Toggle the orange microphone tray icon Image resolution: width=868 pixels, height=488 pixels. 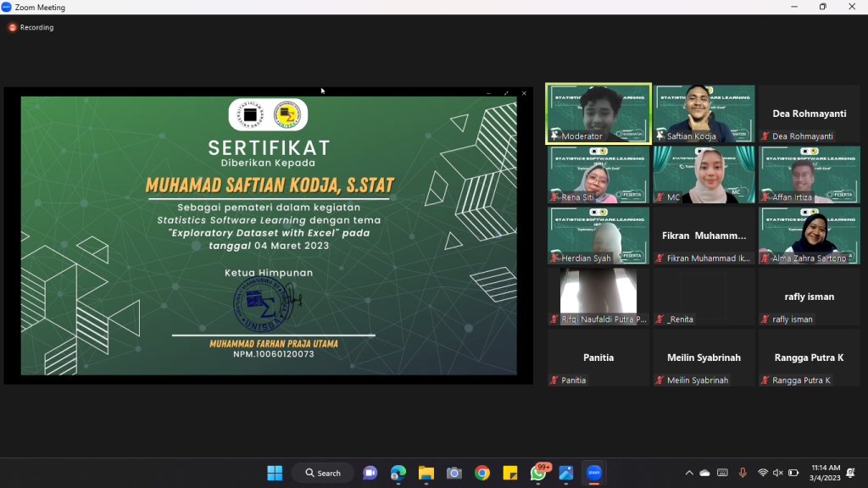pos(742,473)
